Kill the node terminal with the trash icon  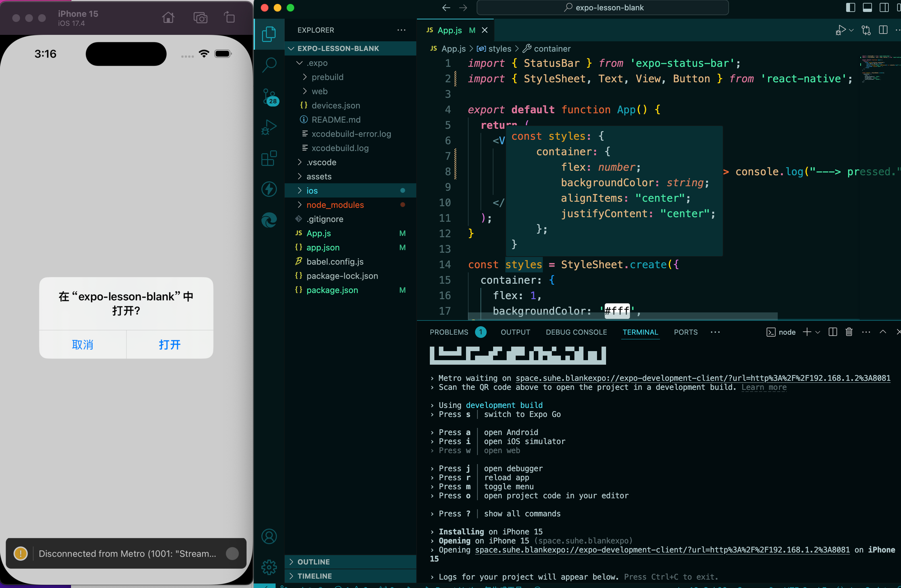pyautogui.click(x=849, y=332)
